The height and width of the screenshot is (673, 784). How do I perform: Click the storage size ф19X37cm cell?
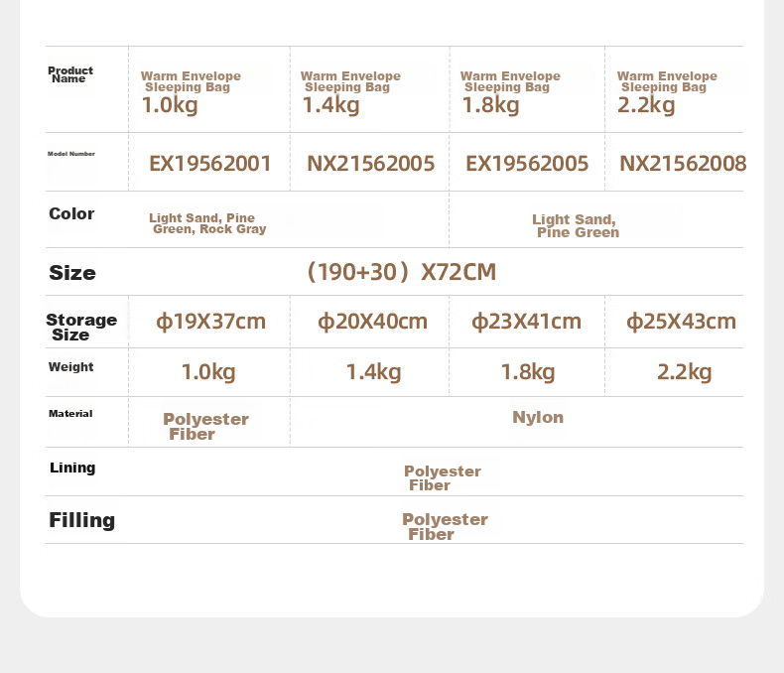coord(210,322)
